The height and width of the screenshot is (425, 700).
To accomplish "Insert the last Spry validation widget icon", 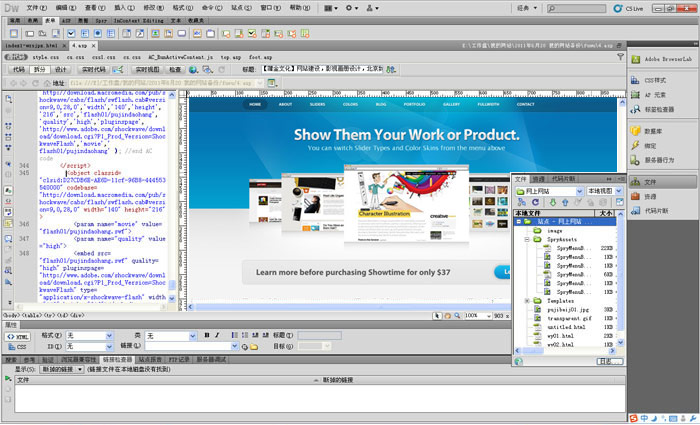I will click(305, 33).
